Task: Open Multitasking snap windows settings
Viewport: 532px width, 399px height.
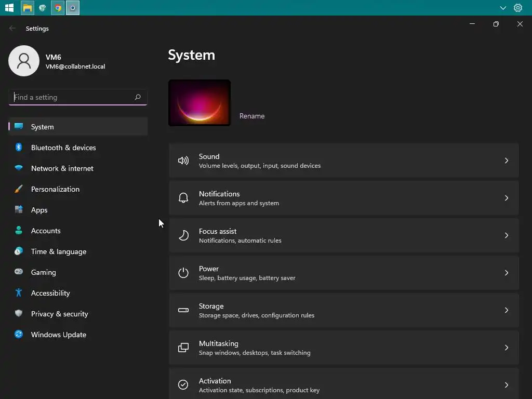Action: (344, 348)
